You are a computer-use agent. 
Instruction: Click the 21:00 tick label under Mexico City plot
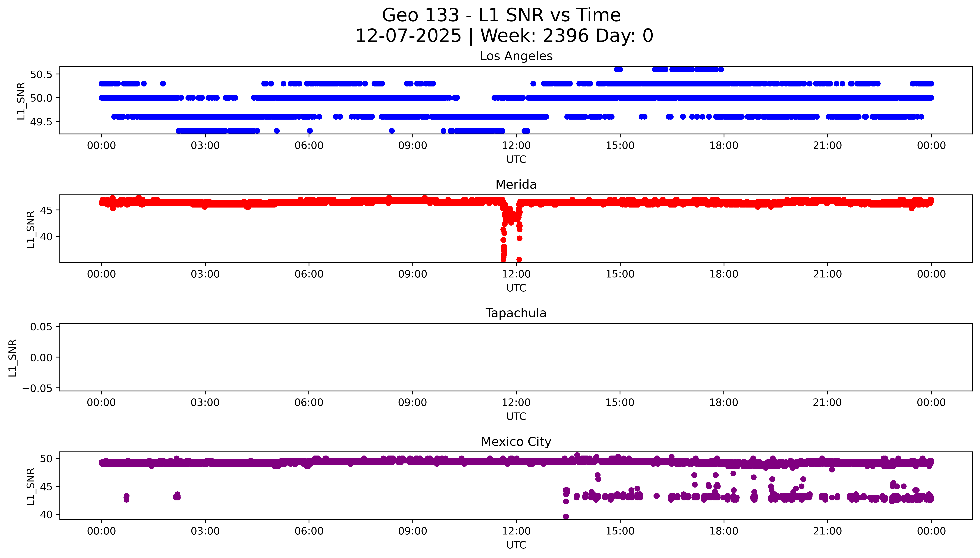point(827,531)
